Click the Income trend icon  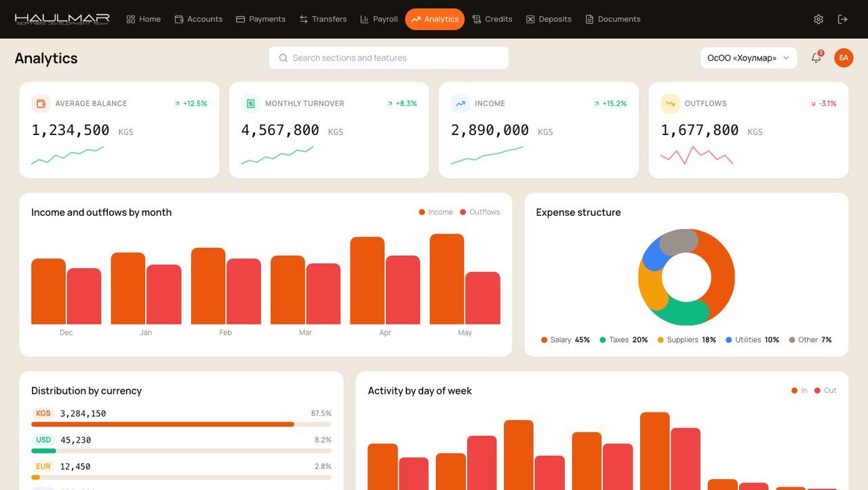coord(460,104)
